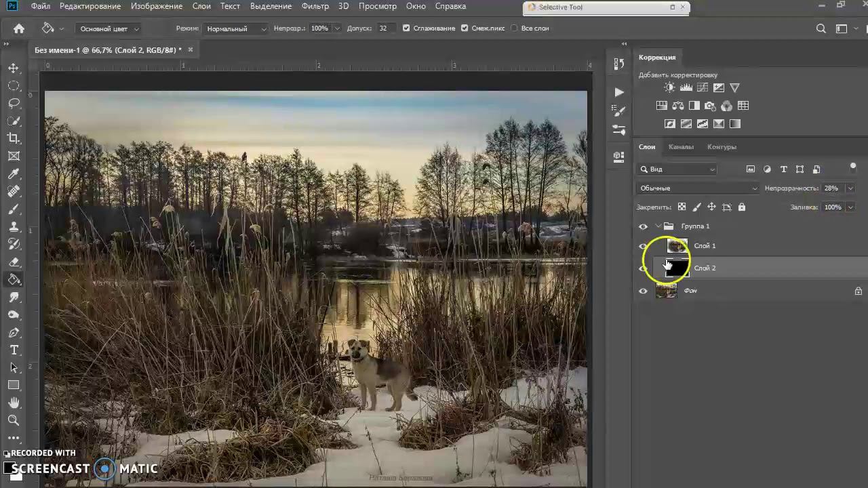The image size is (868, 488).
Task: Open the search magnifier in options bar
Action: 821,28
